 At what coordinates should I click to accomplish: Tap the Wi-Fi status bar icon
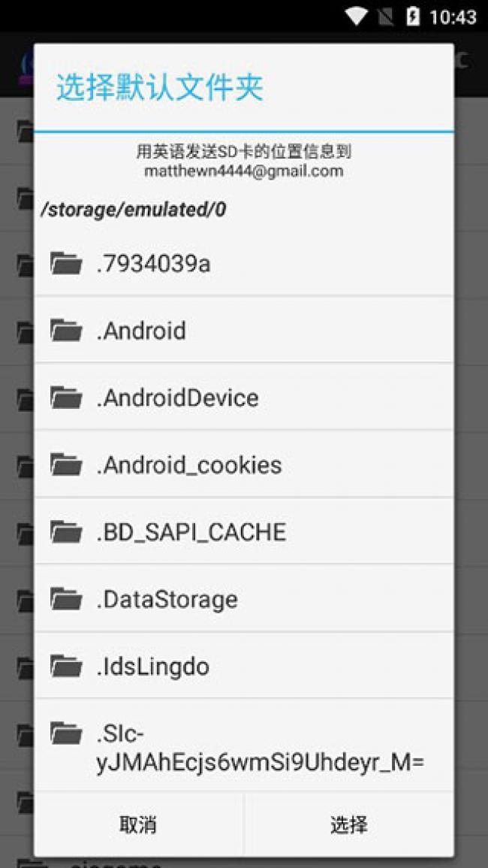pos(357,16)
